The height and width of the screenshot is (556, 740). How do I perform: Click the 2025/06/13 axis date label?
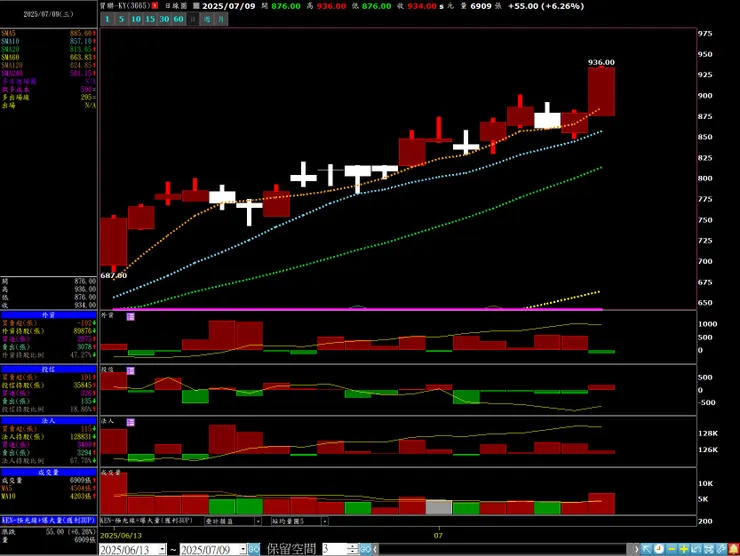tap(121, 536)
